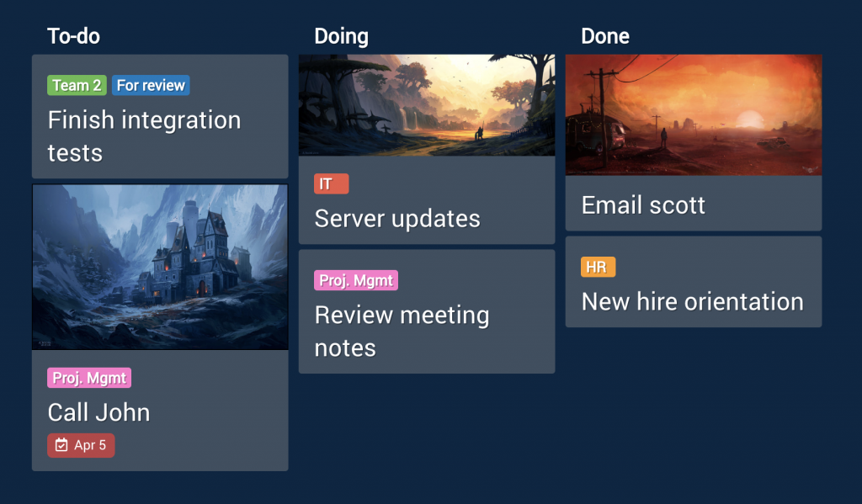The width and height of the screenshot is (862, 504).
Task: Click the red IT label
Action: click(331, 183)
